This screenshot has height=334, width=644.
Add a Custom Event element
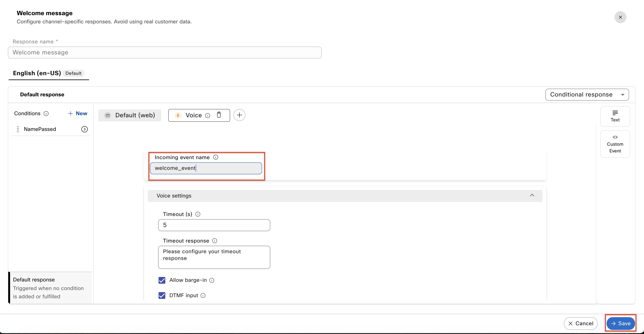pos(615,144)
